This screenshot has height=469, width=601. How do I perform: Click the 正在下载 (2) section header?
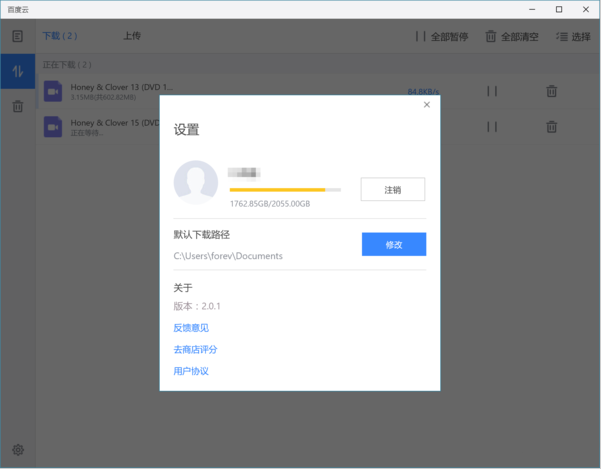[67, 65]
